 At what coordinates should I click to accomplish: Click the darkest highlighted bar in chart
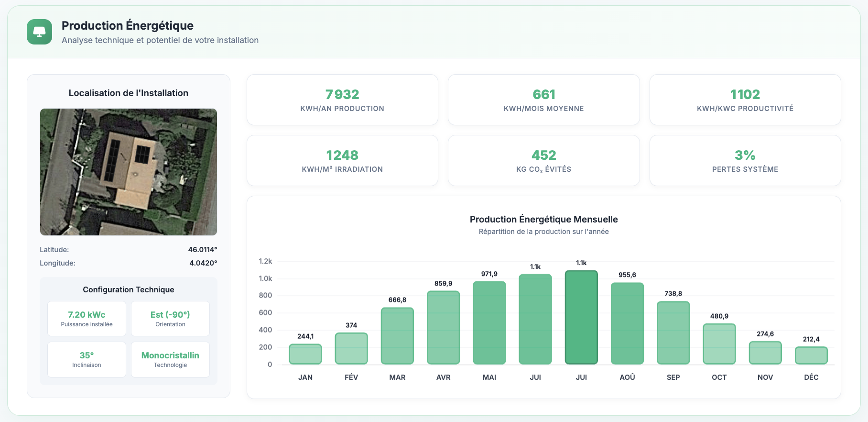tap(581, 317)
